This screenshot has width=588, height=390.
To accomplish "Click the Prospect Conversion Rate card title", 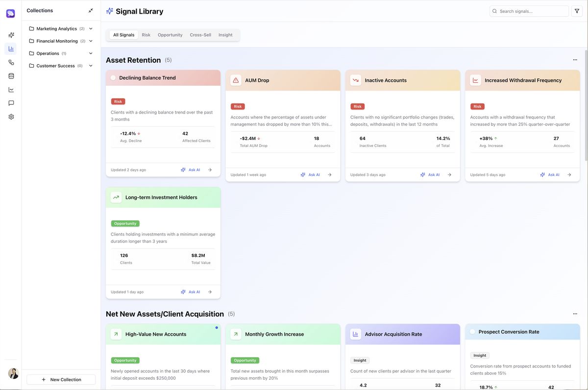I will coord(509,332).
